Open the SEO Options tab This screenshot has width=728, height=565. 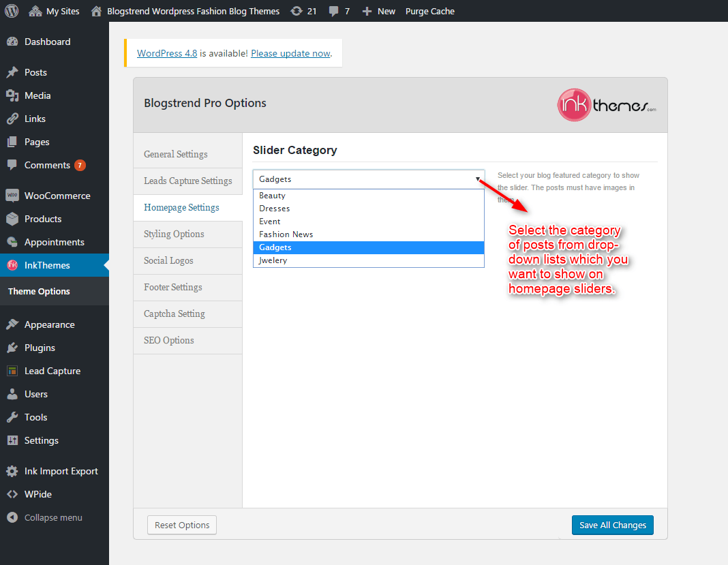[188, 340]
